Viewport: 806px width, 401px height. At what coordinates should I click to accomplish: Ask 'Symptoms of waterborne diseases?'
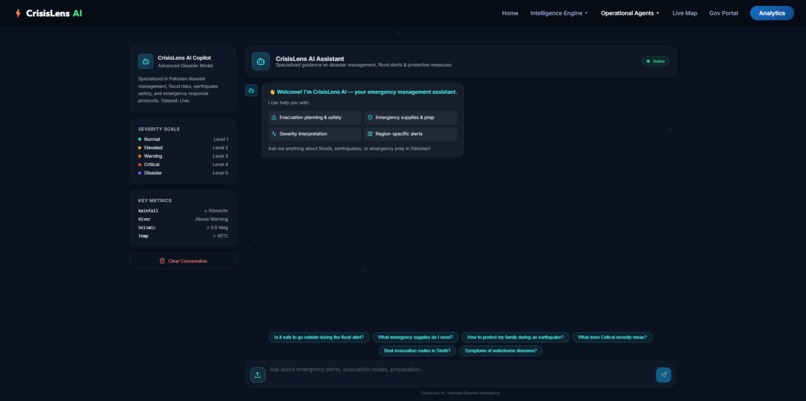click(501, 351)
